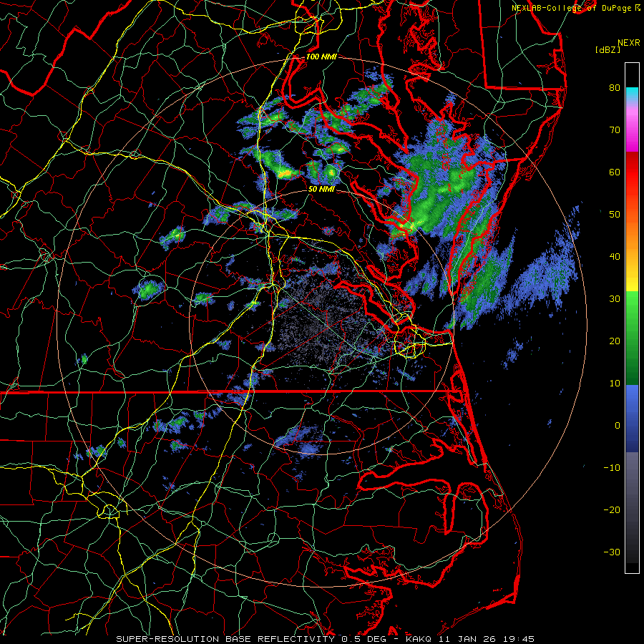Click the -10 dBZ scale label
The height and width of the screenshot is (644, 644).
click(612, 468)
